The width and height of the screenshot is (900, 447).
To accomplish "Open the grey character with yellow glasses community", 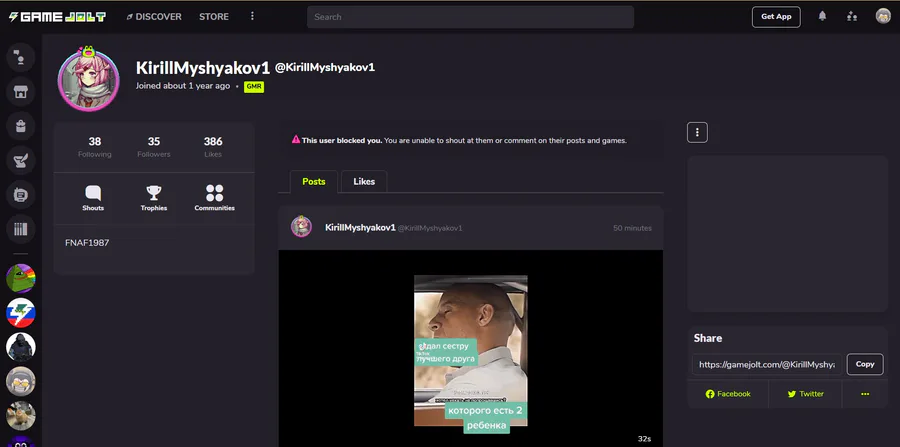I will click(21, 382).
